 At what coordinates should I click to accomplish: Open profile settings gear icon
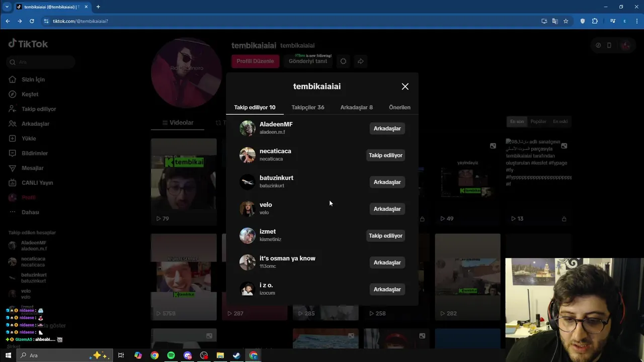point(343,61)
